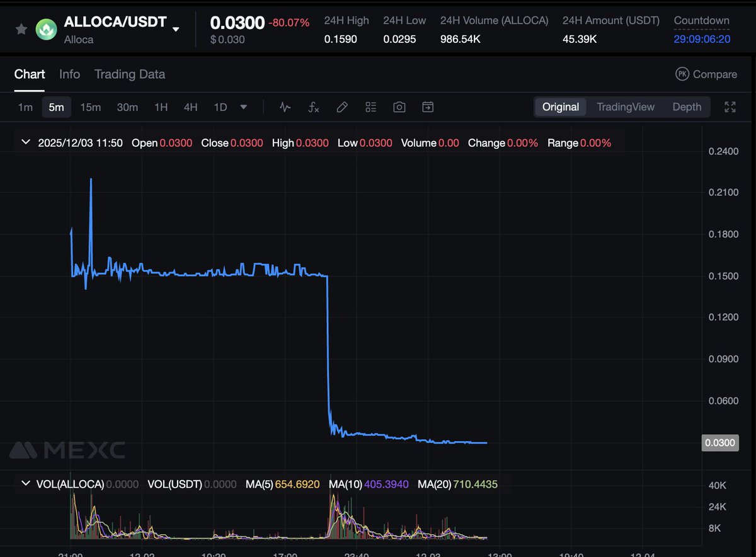
Task: Click the 2025/12/03 11:50 timestamp
Action: pos(80,143)
